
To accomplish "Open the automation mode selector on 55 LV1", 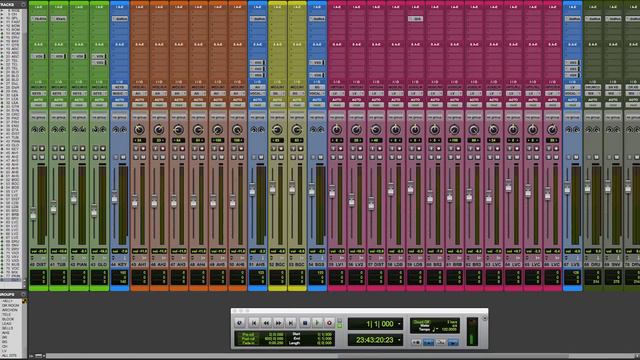I will (x=336, y=105).
